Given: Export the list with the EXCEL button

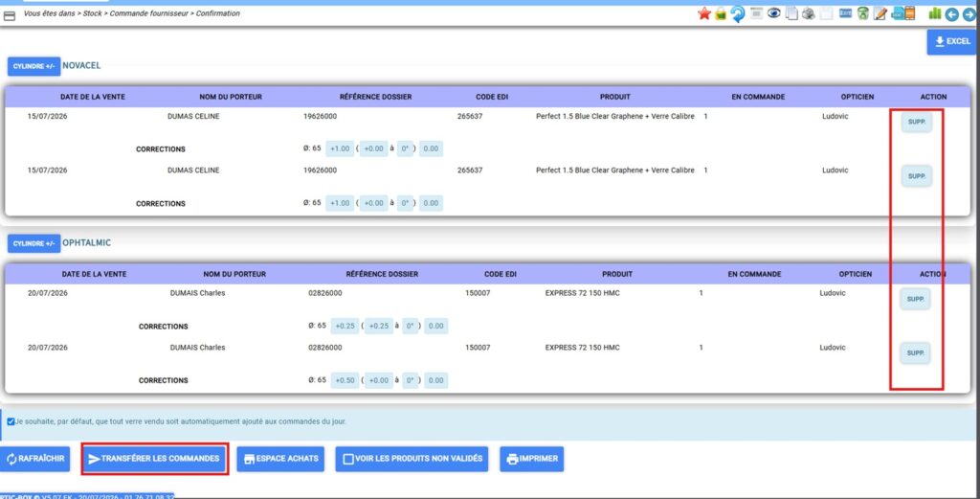Looking at the screenshot, I should click(951, 41).
